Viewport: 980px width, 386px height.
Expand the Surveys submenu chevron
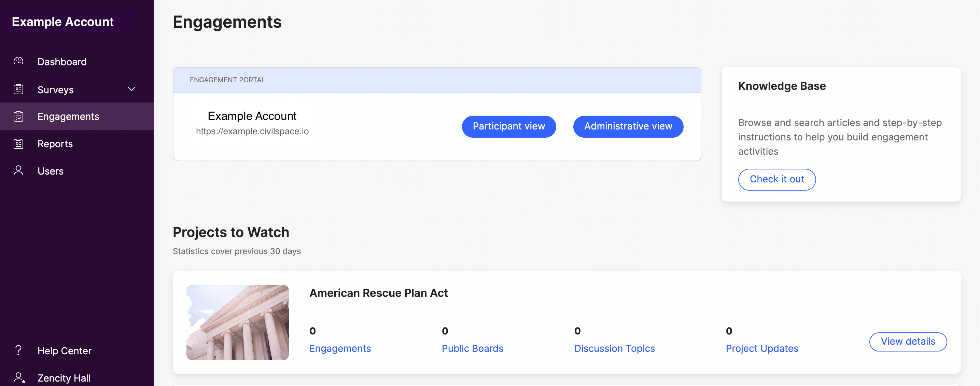click(131, 89)
